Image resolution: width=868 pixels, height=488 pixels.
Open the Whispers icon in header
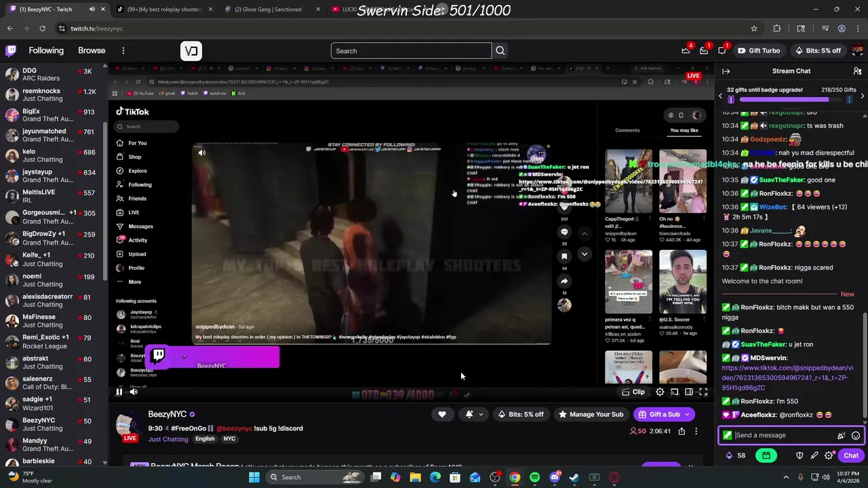tap(722, 51)
